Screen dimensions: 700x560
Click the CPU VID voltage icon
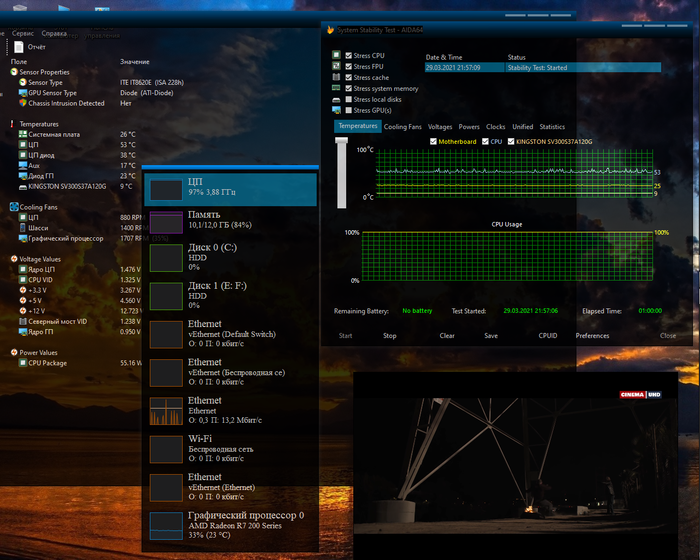tap(23, 280)
